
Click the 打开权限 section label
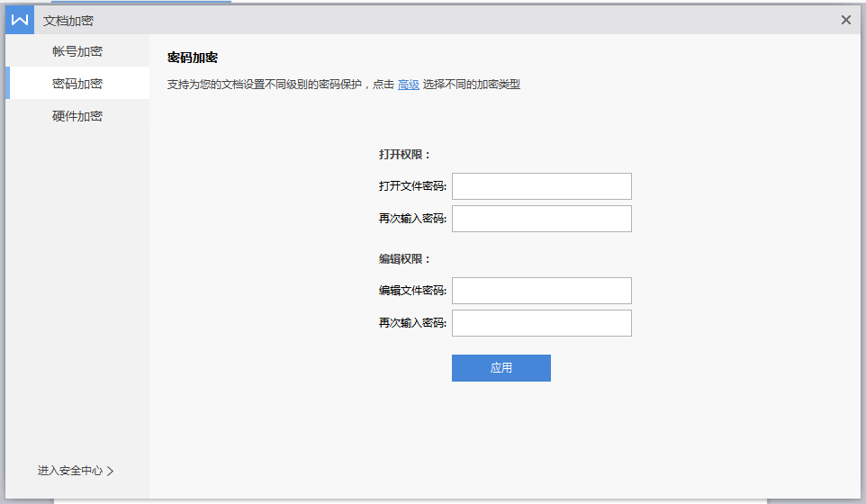404,155
